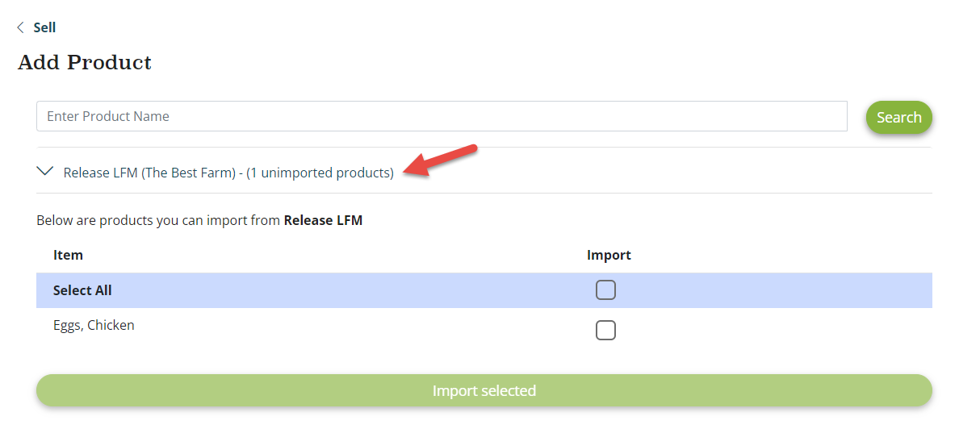This screenshot has width=980, height=429.
Task: Click the back chevron beside Sell
Action: pos(20,27)
